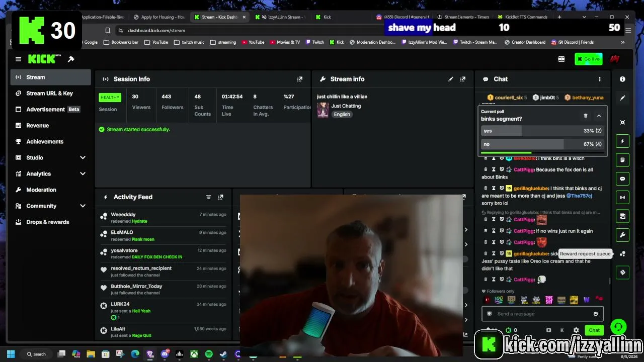Open the Achievements page
644x362 pixels.
click(50, 141)
